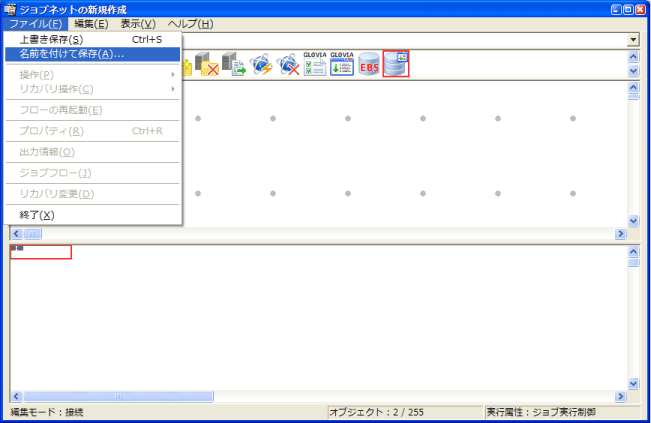
Task: Click lower pane vertical scroll down arrow
Action: coord(633,384)
